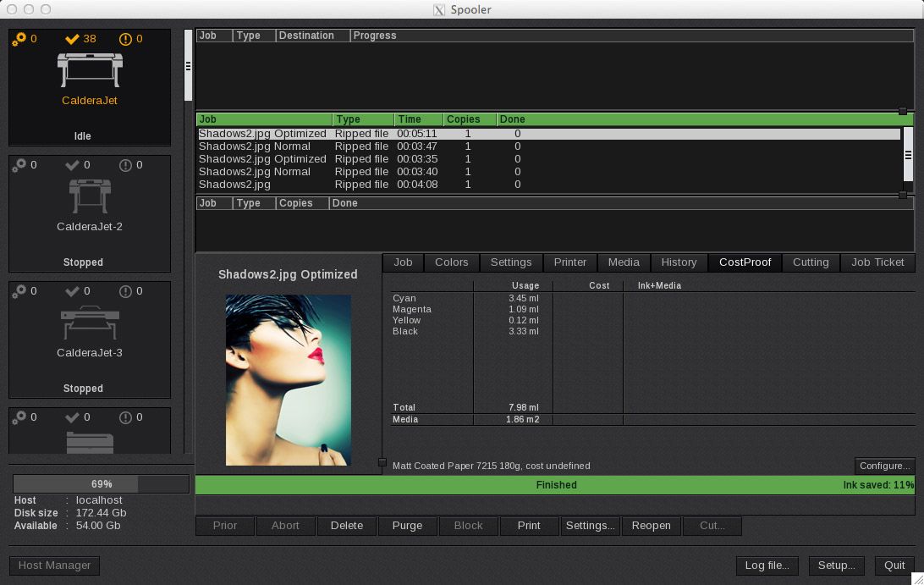Image resolution: width=924 pixels, height=585 pixels.
Task: Quit the Spooler
Action: [894, 566]
